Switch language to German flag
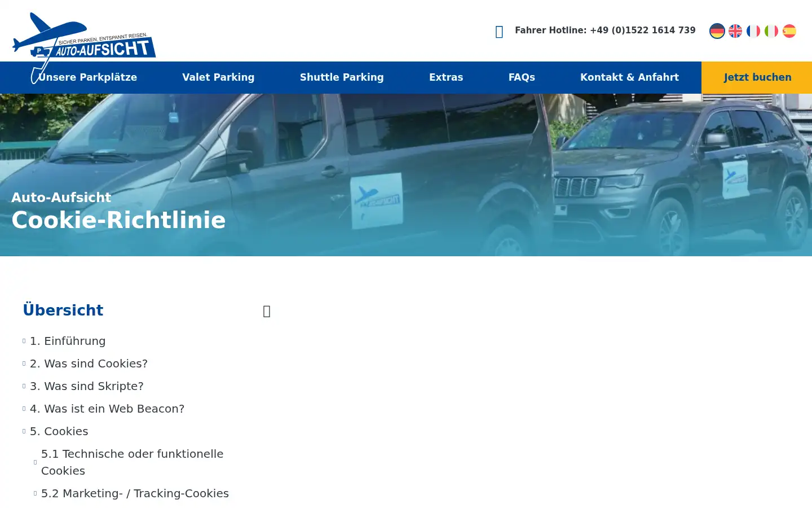This screenshot has height=508, width=812. click(717, 31)
